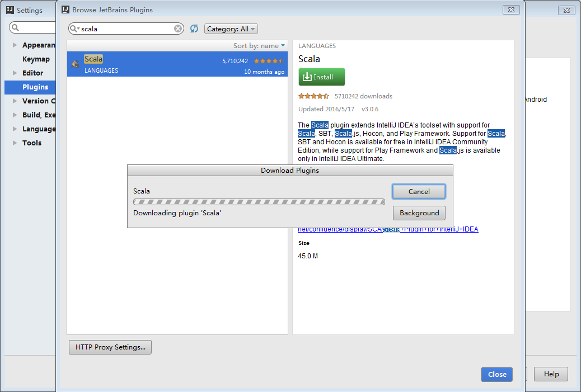The height and width of the screenshot is (392, 581).
Task: Clear the scala search text
Action: [x=178, y=29]
